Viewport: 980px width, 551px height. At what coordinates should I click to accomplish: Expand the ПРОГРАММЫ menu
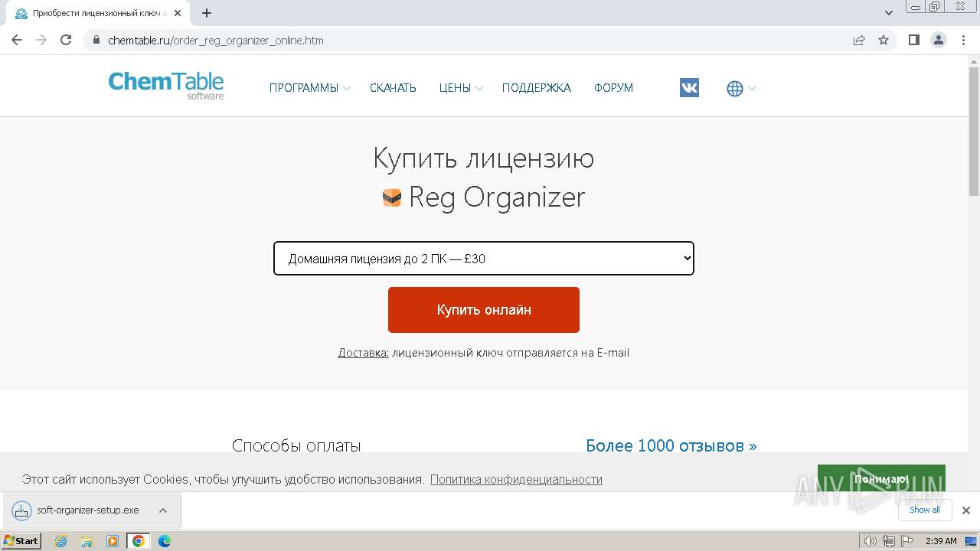(309, 88)
